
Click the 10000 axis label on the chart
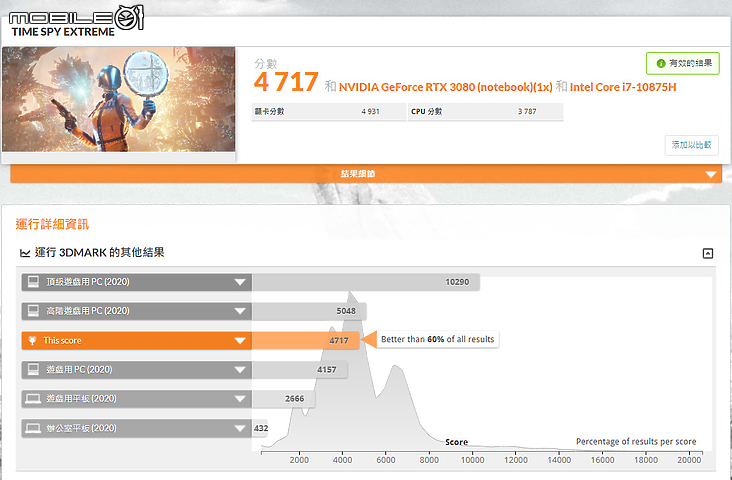(x=472, y=460)
